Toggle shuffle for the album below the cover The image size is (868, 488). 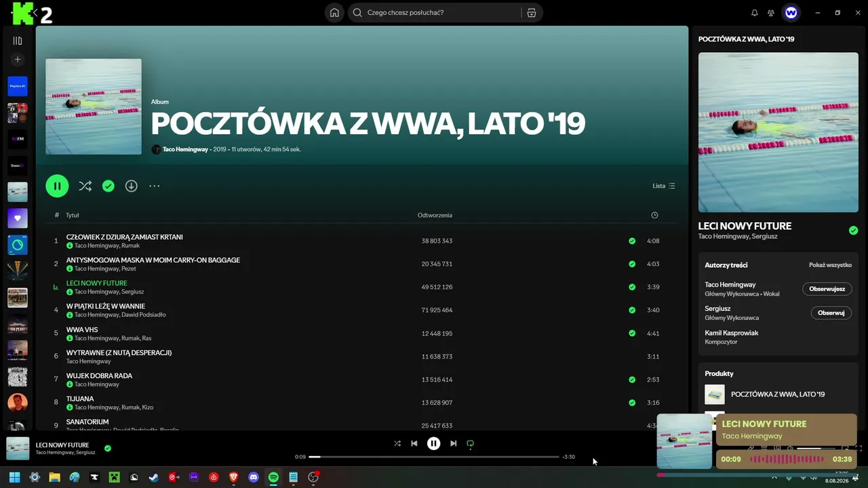(x=85, y=186)
